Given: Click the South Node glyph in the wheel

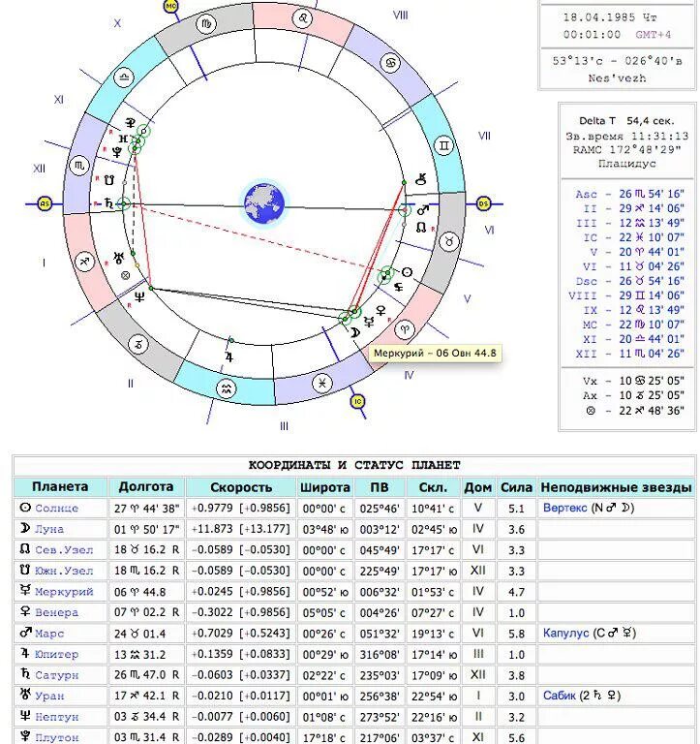Looking at the screenshot, I should coord(109,180).
